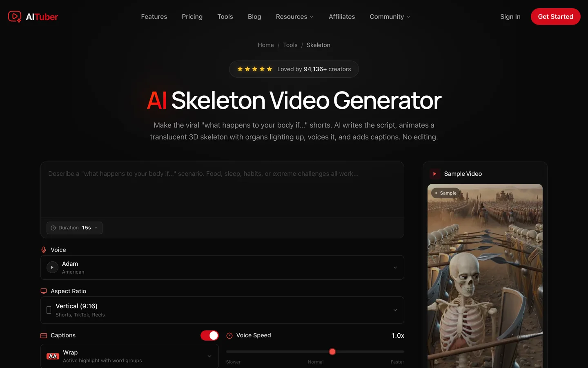Click the vertical phone aspect icon
Screen dimensions: 588x368
[x=49, y=310]
